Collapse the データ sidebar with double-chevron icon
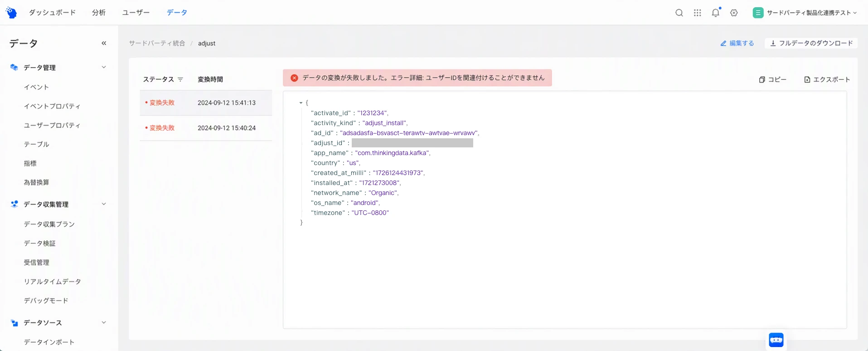This screenshot has width=868, height=351. tap(104, 43)
